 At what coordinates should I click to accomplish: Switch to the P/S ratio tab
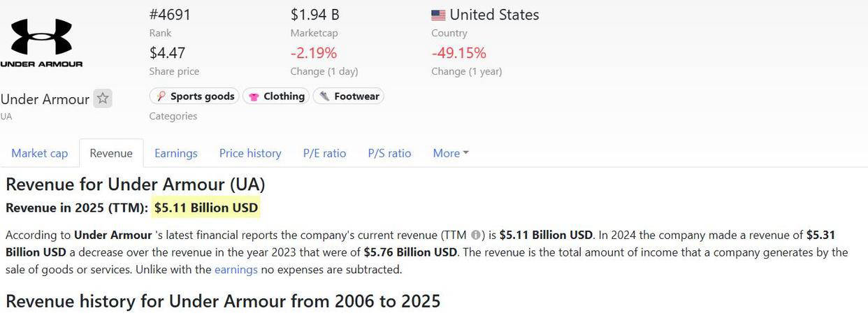(389, 153)
